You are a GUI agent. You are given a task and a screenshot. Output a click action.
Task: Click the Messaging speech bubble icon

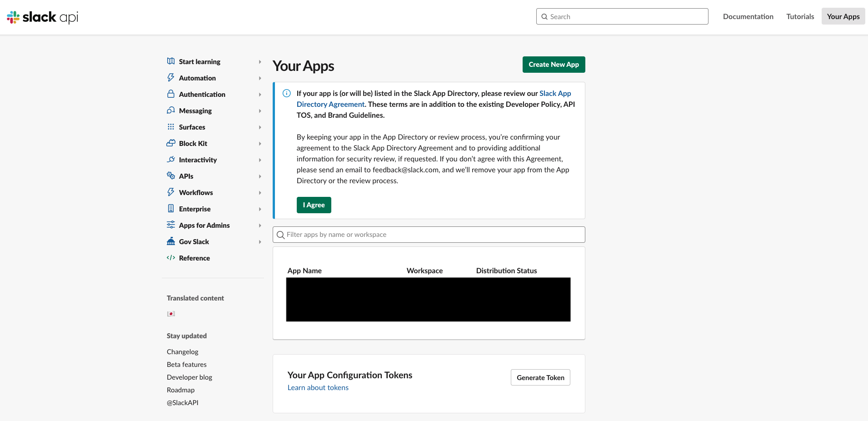point(170,110)
